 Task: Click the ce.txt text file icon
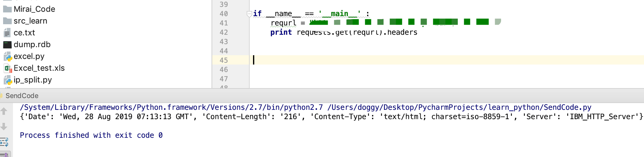(7, 33)
